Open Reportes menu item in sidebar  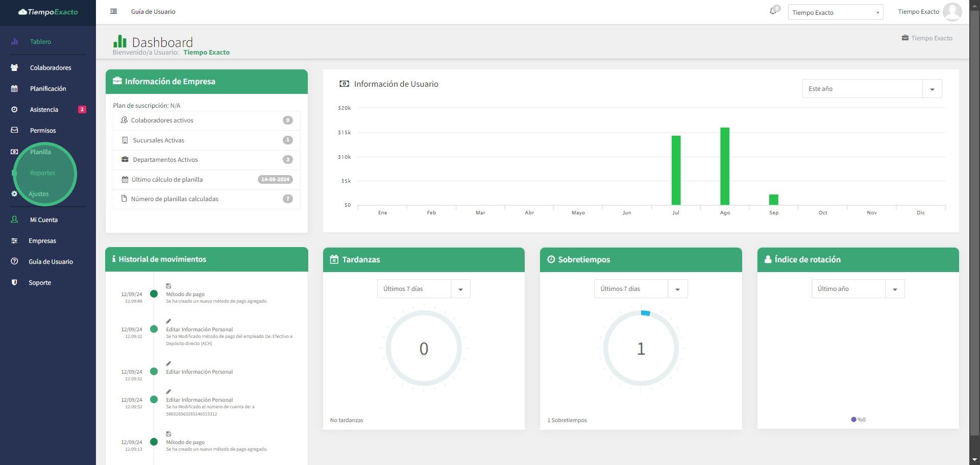42,173
